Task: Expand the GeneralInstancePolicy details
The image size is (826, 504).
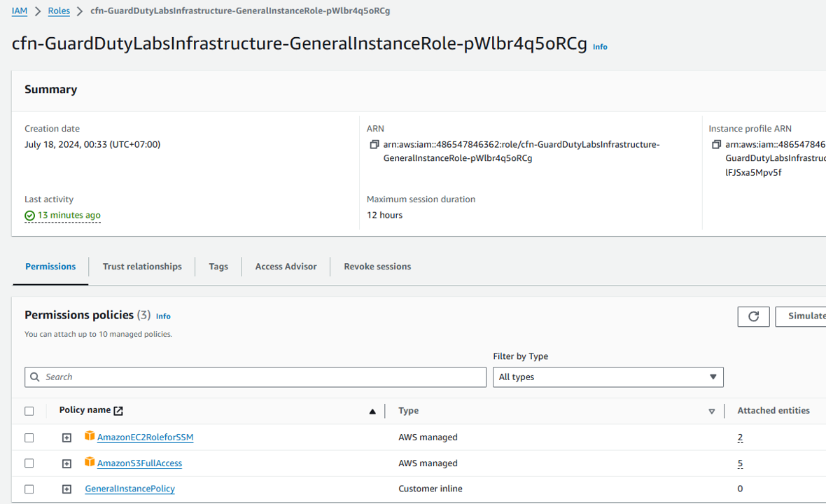Action: [67, 489]
